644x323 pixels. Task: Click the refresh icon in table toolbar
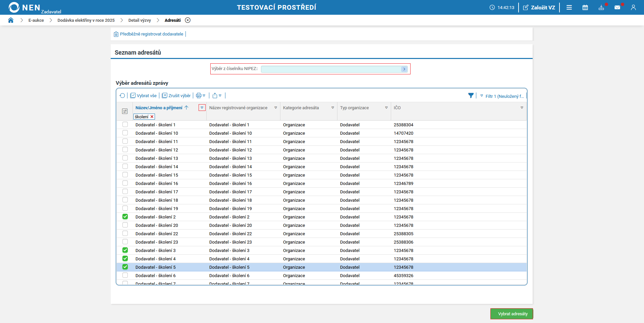[122, 95]
